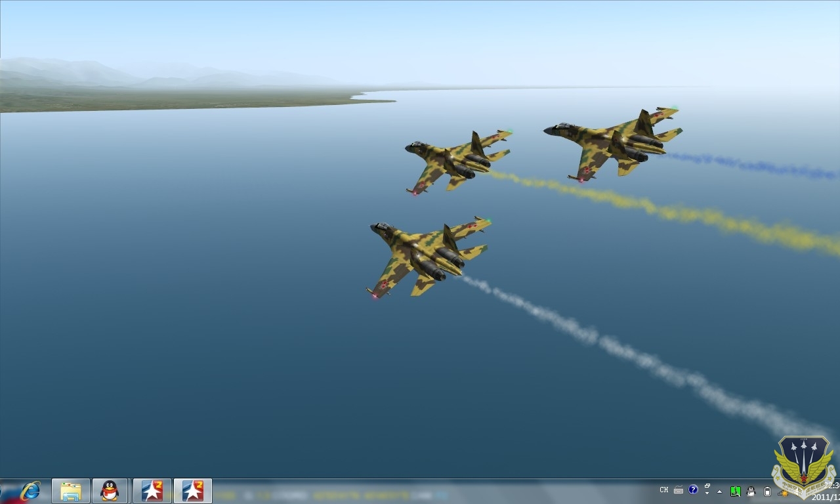Open the QQ penguin taskbar button

[110, 491]
